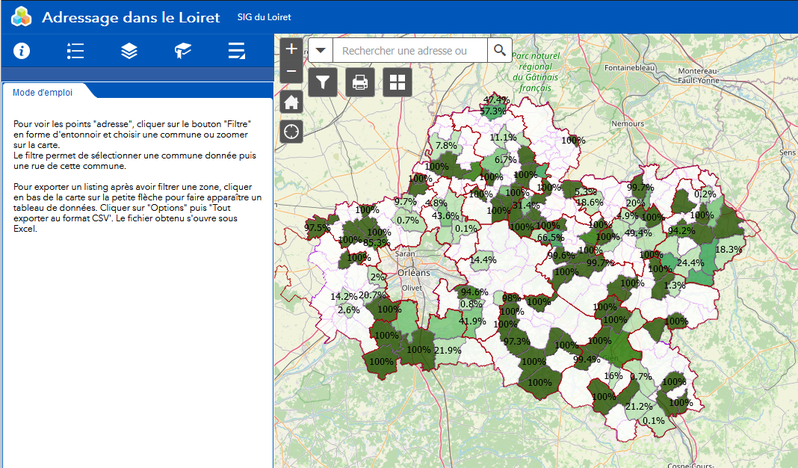The height and width of the screenshot is (468, 798).
Task: Click the graduation cap icon
Action: [x=183, y=52]
